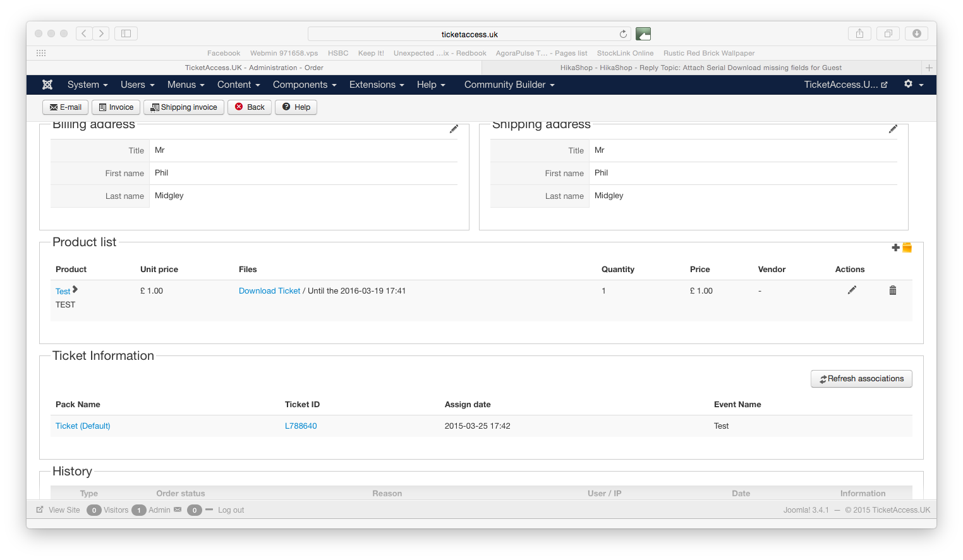Open ticket ID L788640 link
Image resolution: width=963 pixels, height=560 pixels.
coord(301,426)
